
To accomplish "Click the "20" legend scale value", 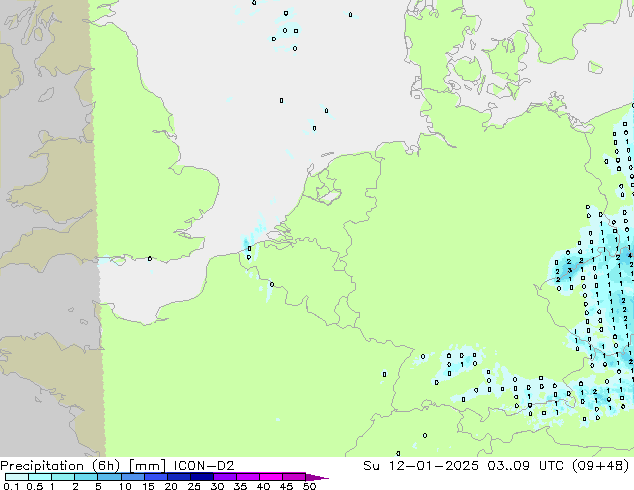I will click(x=171, y=486).
